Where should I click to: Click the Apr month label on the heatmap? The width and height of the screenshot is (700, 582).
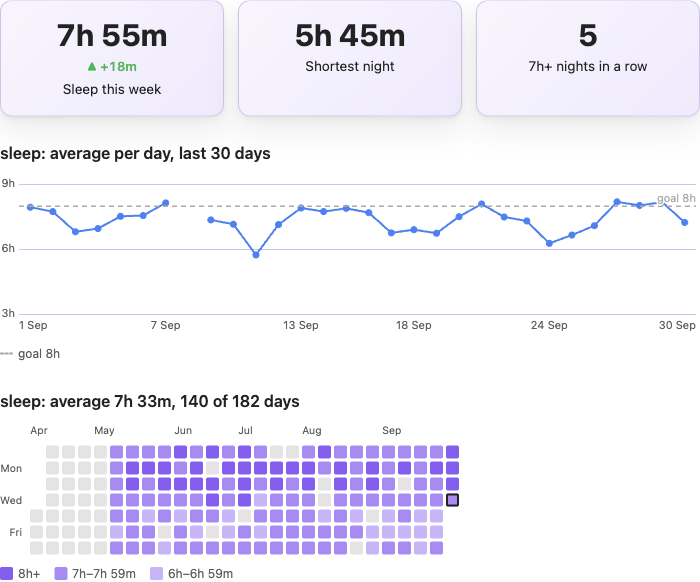click(39, 430)
